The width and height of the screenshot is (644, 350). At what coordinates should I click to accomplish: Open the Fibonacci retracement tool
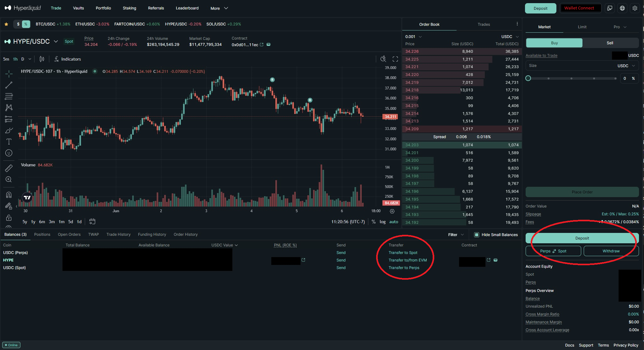click(x=9, y=96)
